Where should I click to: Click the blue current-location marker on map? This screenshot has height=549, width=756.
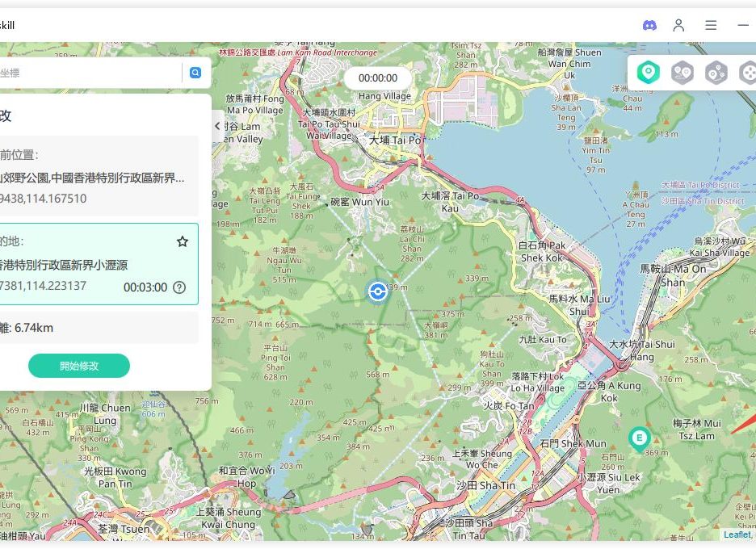tap(376, 291)
